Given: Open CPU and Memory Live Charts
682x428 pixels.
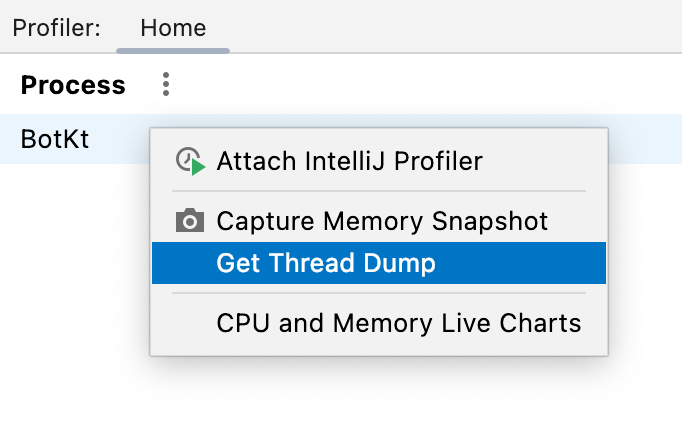Looking at the screenshot, I should click(x=398, y=323).
